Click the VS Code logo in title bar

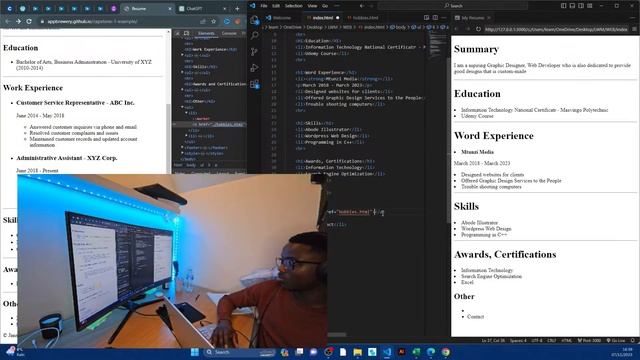point(252,6)
